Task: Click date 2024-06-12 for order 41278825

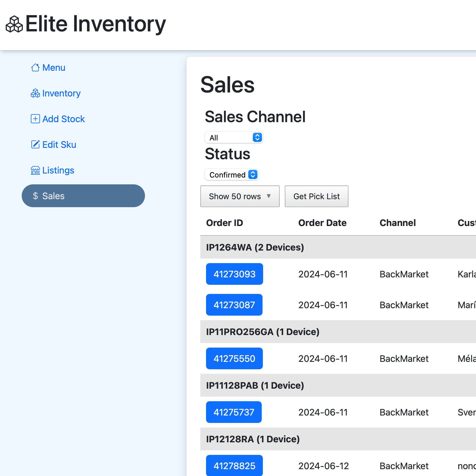Action: pos(324,466)
